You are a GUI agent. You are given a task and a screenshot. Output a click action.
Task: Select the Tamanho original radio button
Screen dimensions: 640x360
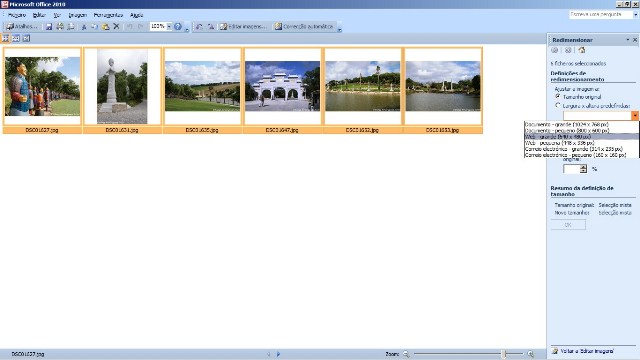coord(558,97)
